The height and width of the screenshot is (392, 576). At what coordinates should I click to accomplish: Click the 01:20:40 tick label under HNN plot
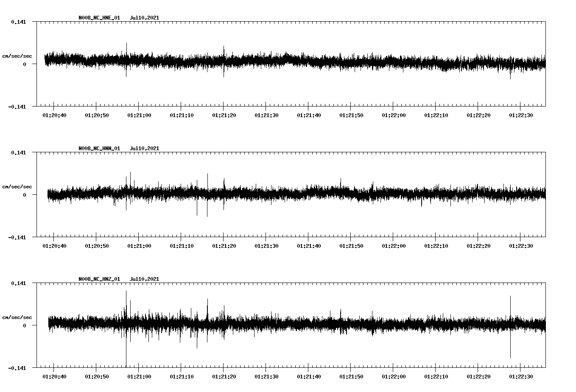coord(54,246)
